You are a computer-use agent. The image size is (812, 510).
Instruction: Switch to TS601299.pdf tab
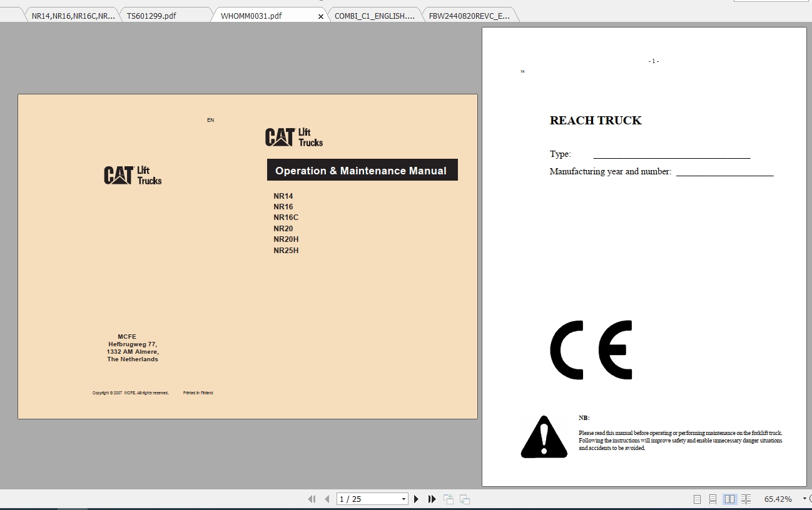point(151,16)
